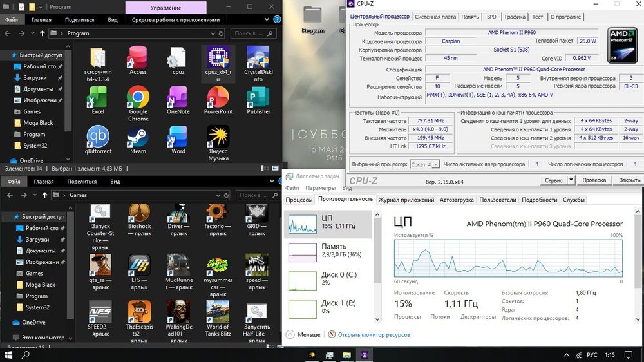644x362 pixels.
Task: Open taskbar search magnifier
Action: [x=26, y=355]
